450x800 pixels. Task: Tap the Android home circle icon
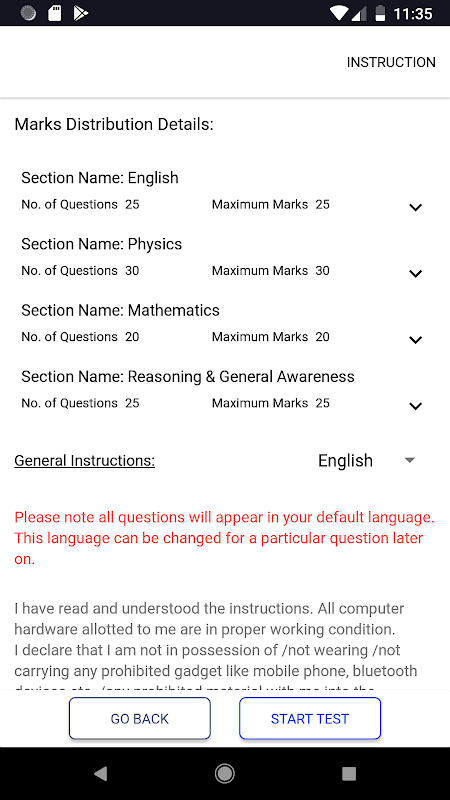click(224, 774)
